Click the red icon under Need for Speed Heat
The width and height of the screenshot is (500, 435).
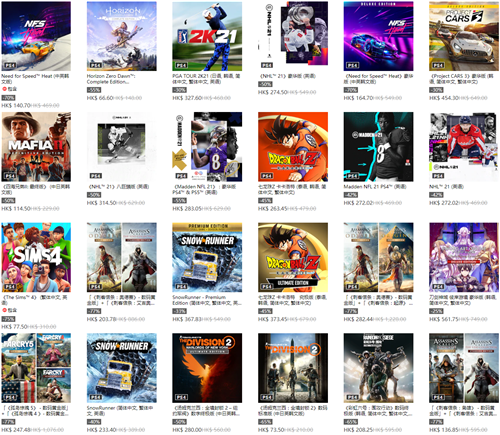pyautogui.click(x=4, y=89)
